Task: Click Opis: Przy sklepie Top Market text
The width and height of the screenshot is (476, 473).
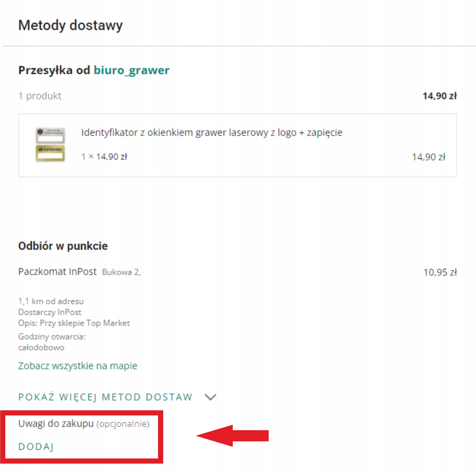Action: tap(74, 323)
